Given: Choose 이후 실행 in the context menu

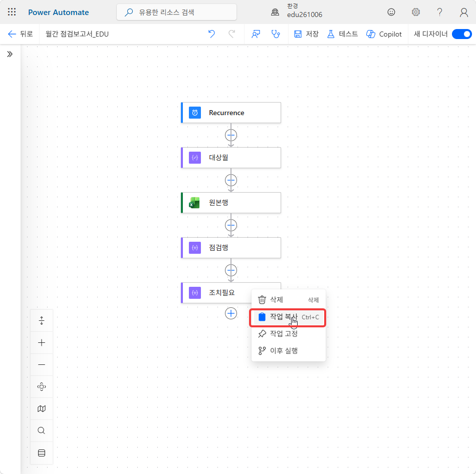Looking at the screenshot, I should tap(289, 351).
